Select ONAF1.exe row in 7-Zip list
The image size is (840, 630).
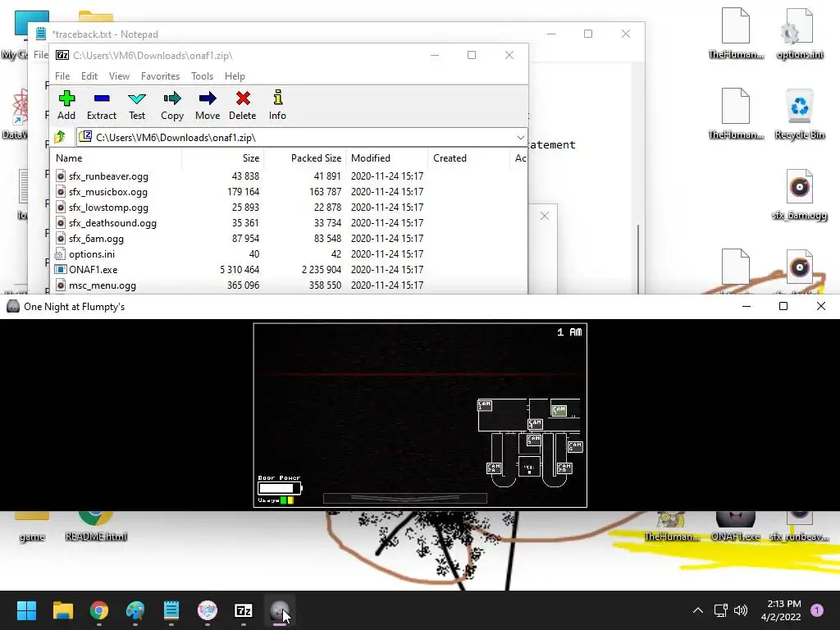290,269
